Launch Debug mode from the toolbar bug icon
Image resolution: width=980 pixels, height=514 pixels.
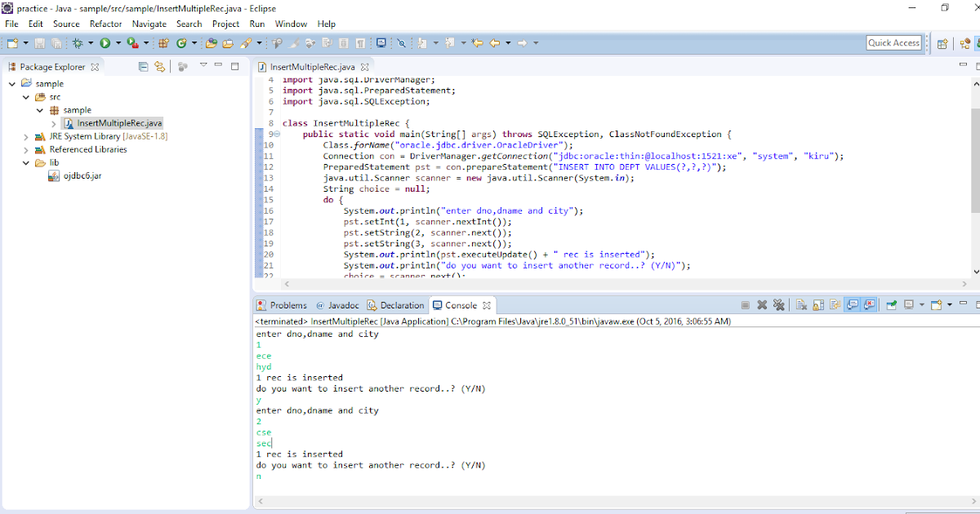(78, 42)
